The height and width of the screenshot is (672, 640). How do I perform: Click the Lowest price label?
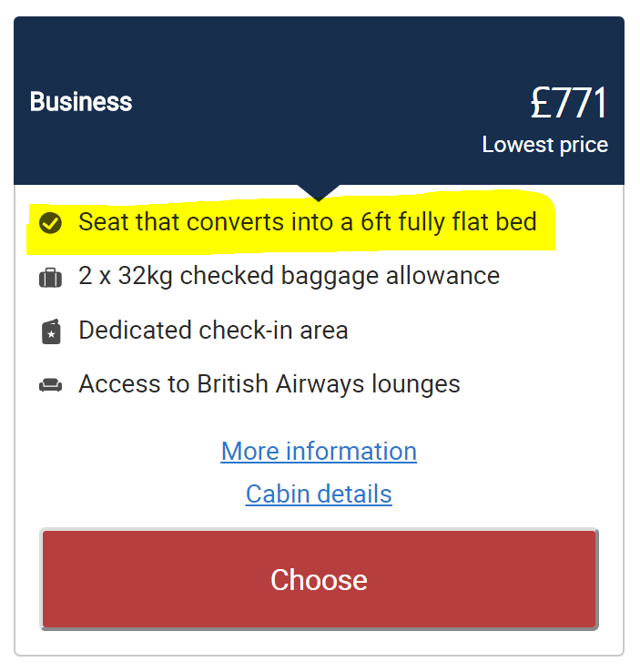point(544,145)
